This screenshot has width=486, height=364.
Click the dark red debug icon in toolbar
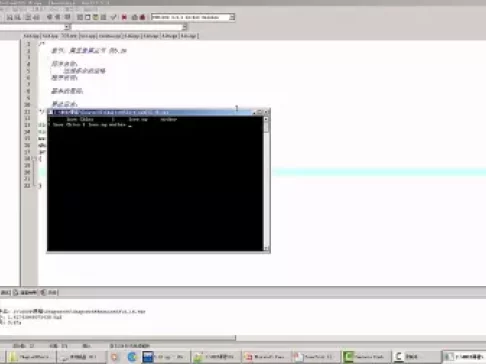tap(143, 17)
